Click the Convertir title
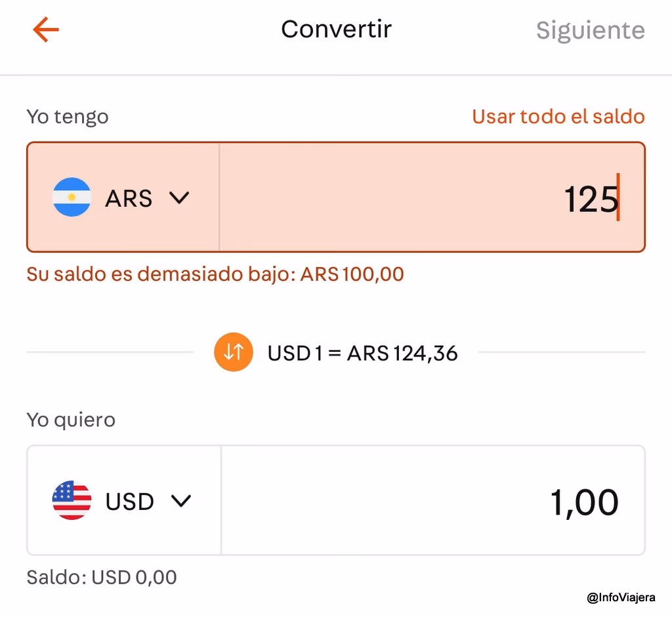 [336, 29]
